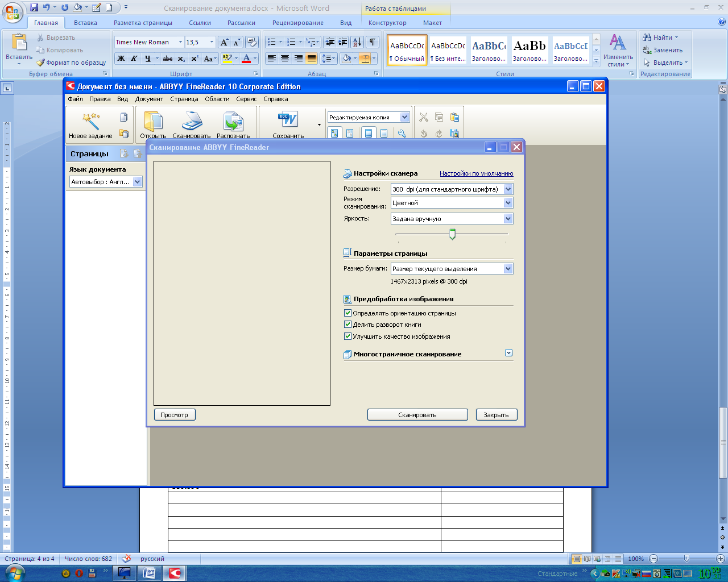Image resolution: width=728 pixels, height=582 pixels.
Task: Click the scan preview area
Action: 242,283
